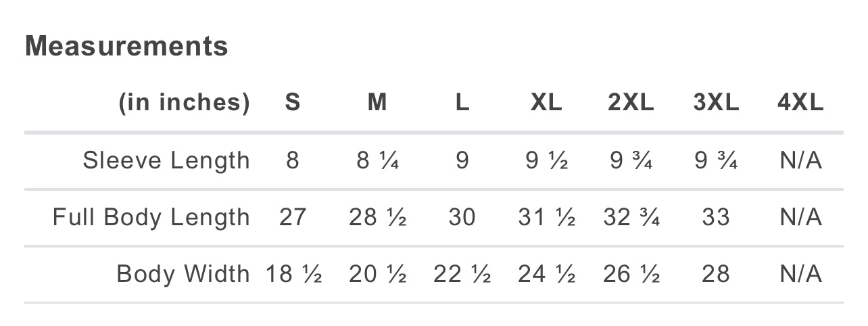868x326 pixels.
Task: Click the Body Width row label
Action: coord(183,275)
